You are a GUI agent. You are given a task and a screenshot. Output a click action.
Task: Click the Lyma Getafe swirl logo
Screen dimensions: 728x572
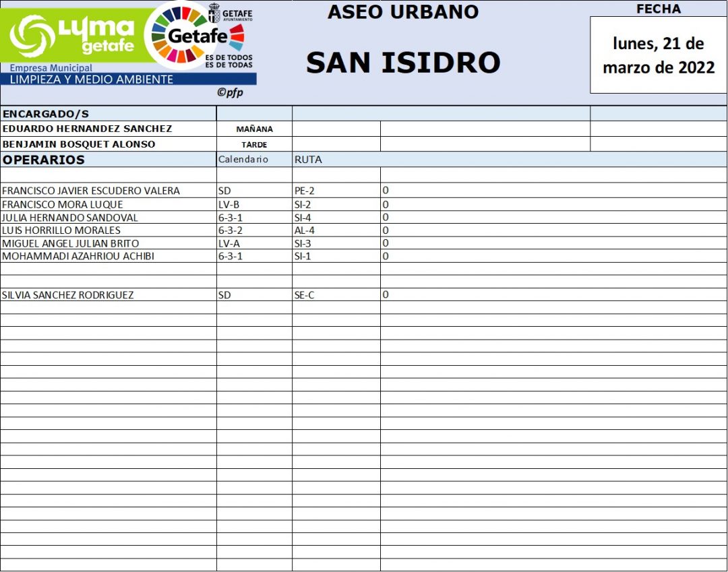[x=32, y=36]
